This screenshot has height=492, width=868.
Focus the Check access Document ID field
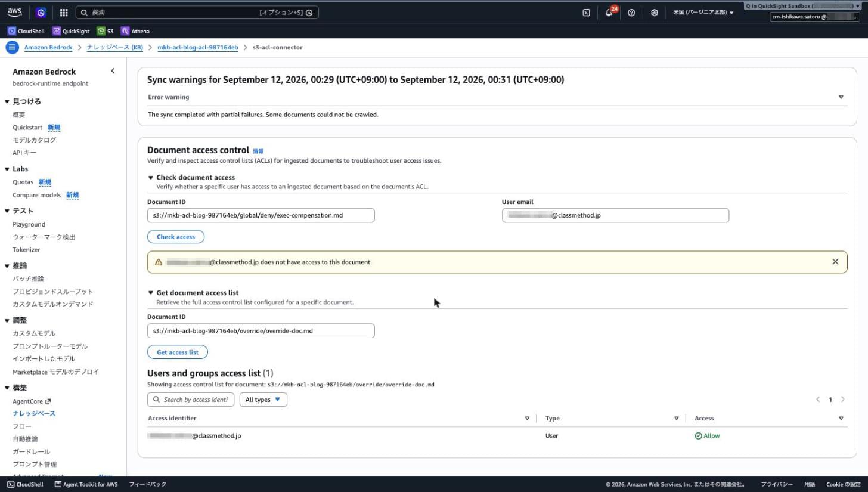coord(261,215)
